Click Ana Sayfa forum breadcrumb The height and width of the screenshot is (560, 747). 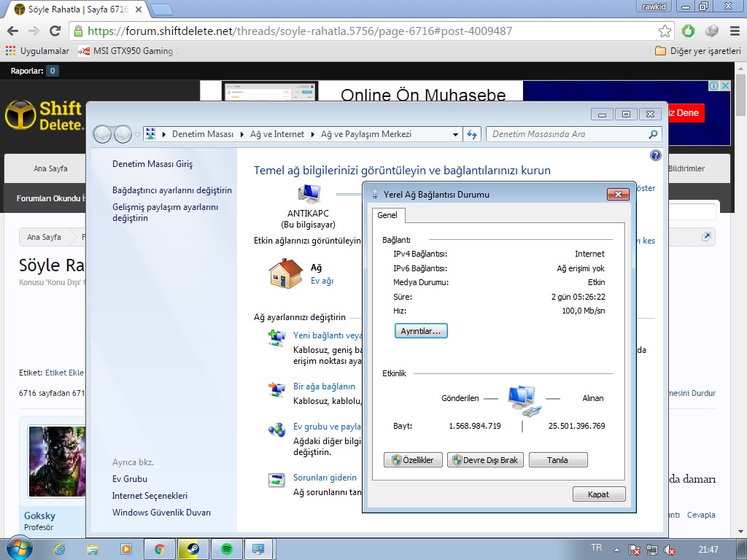tap(44, 237)
